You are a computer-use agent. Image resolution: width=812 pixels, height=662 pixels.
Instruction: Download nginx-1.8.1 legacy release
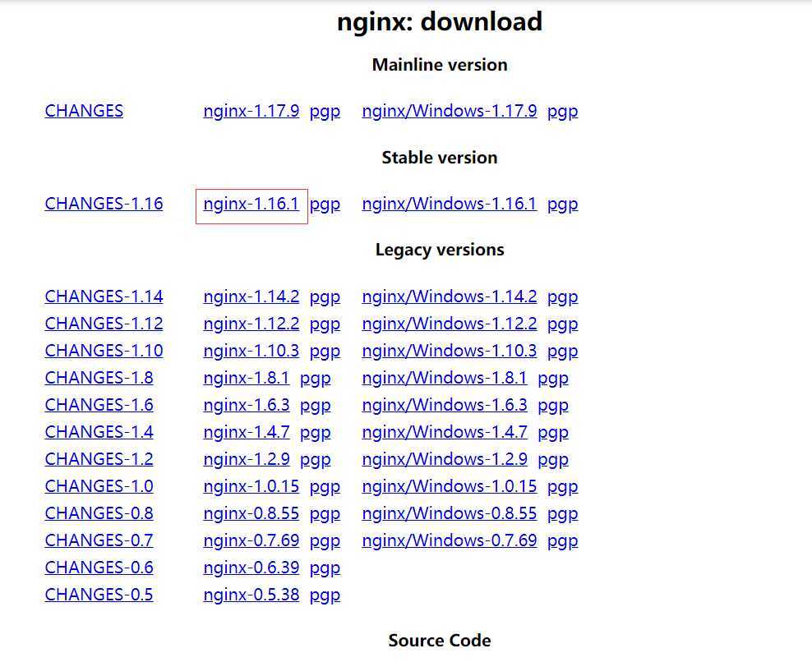click(247, 377)
